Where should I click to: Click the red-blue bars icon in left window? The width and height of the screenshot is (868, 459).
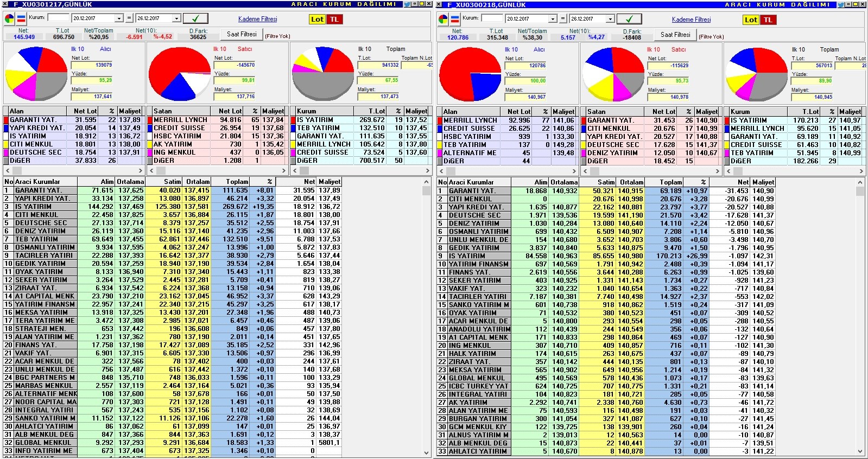point(21,18)
